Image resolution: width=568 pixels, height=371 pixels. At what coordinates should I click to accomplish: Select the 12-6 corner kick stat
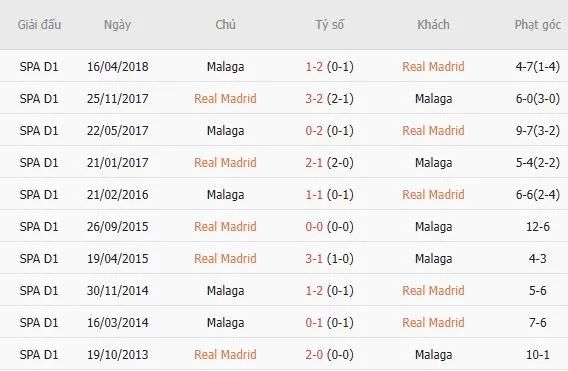click(x=538, y=226)
